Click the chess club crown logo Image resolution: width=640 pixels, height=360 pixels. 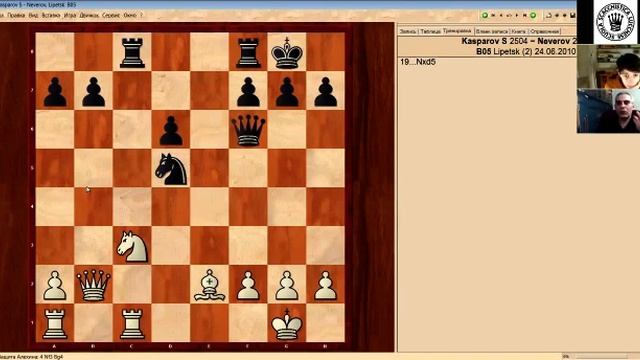click(x=616, y=21)
